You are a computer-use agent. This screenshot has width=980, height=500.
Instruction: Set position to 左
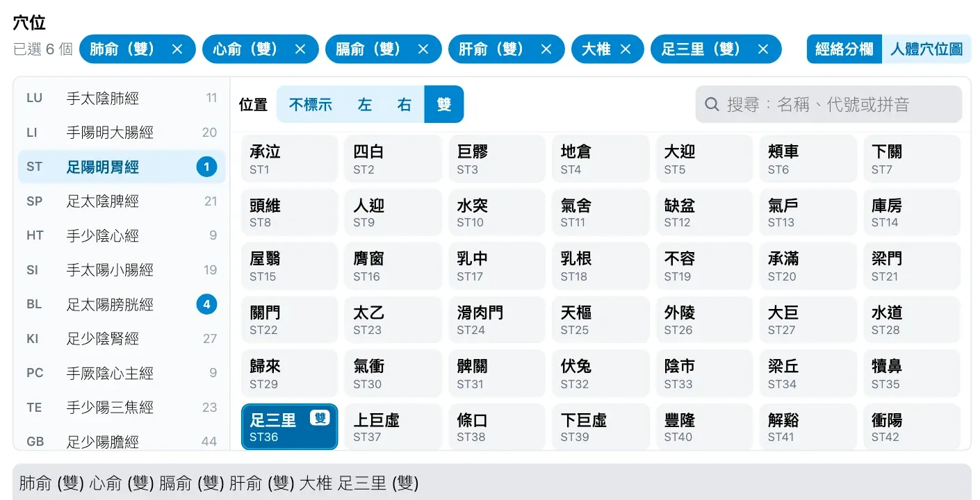365,104
